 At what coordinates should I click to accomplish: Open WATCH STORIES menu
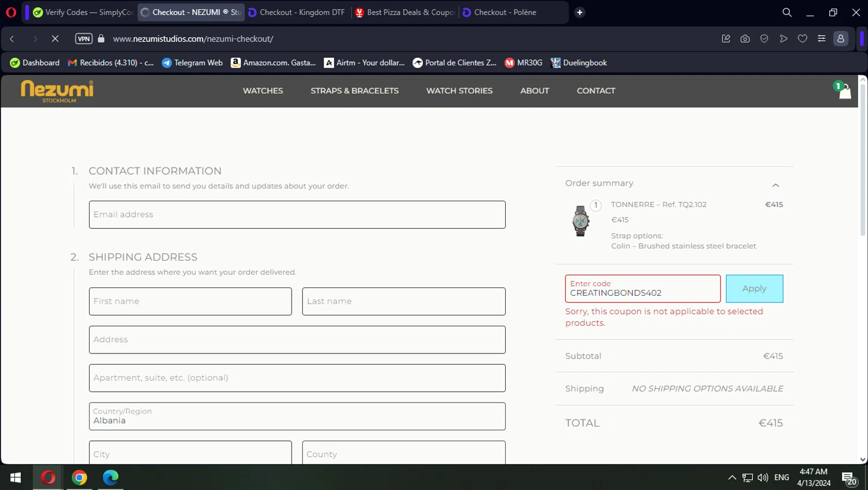[459, 91]
